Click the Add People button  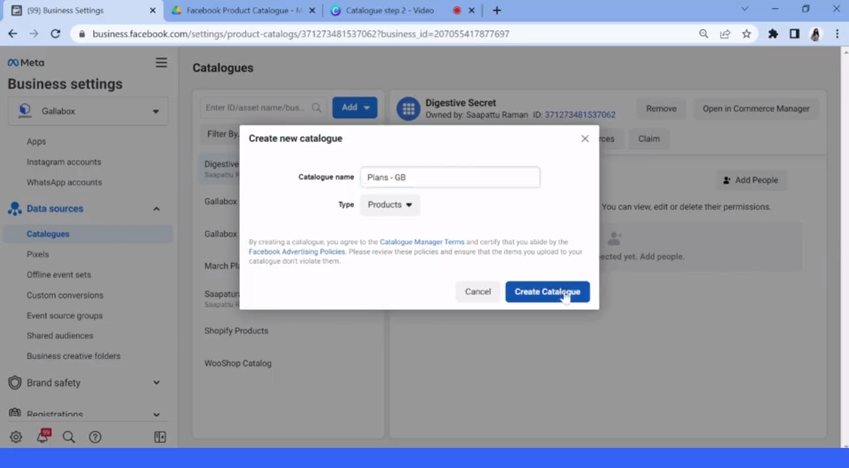click(x=750, y=180)
